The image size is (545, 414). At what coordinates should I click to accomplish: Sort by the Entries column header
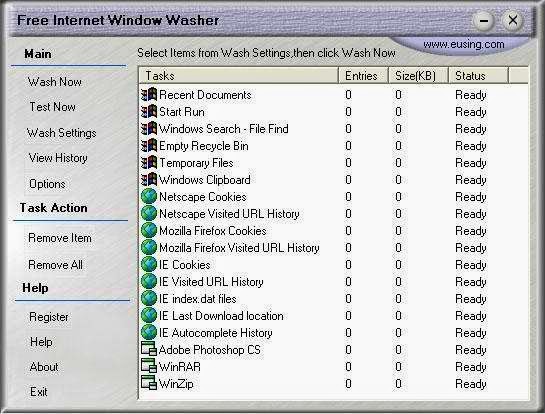pyautogui.click(x=363, y=75)
